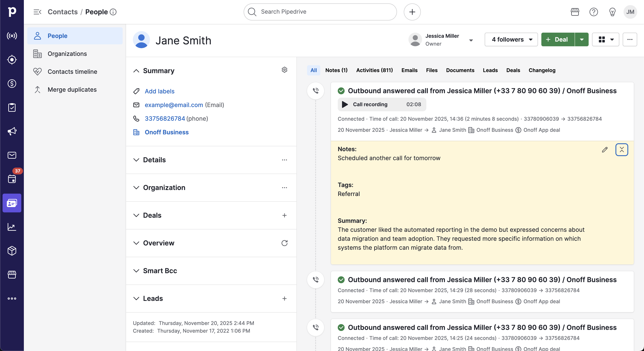Screen dimensions: 644x351
Task: Open Summary settings gear icon
Action: tap(284, 70)
